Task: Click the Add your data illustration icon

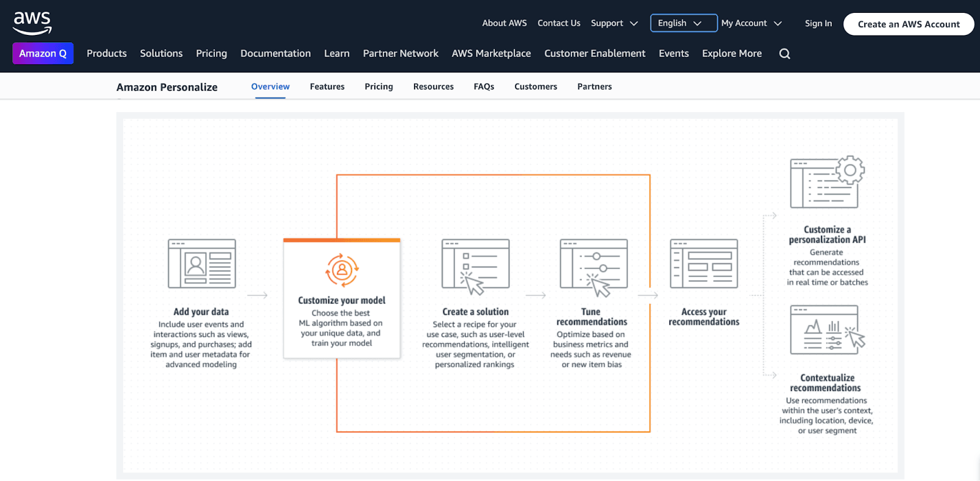Action: tap(202, 263)
